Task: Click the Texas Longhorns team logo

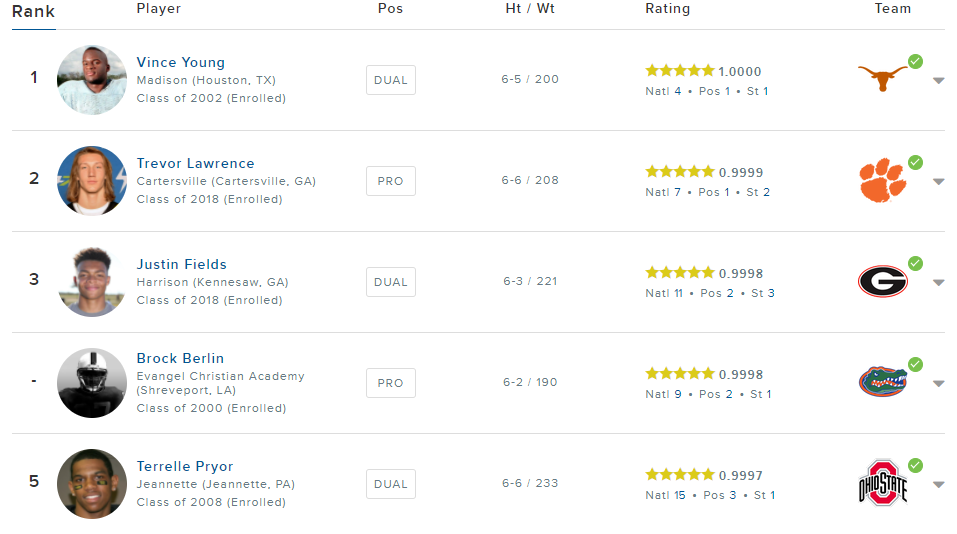Action: coord(883,78)
